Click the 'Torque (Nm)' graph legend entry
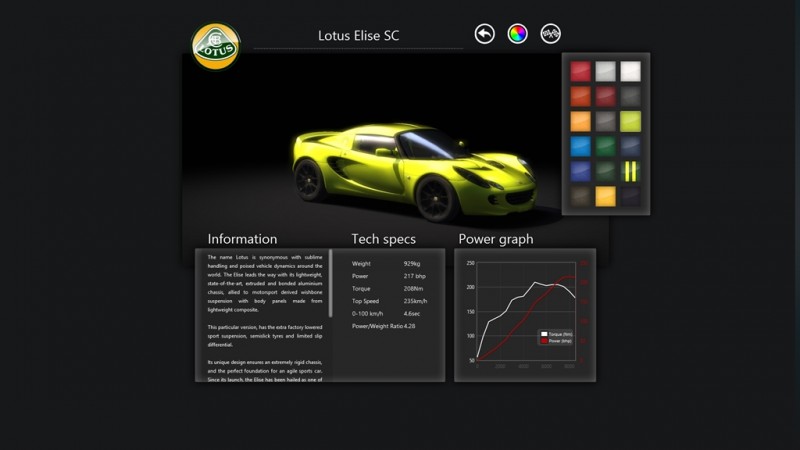The image size is (800, 450). (557, 334)
